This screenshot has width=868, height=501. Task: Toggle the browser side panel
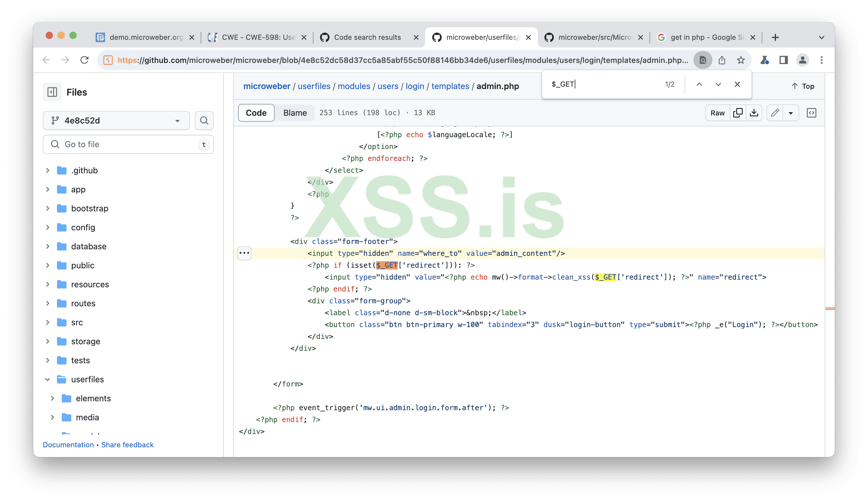(x=783, y=60)
